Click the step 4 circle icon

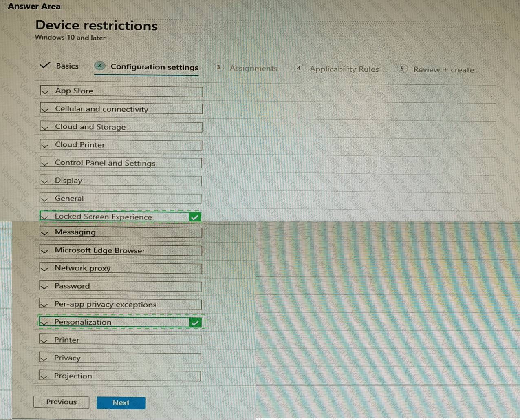299,68
